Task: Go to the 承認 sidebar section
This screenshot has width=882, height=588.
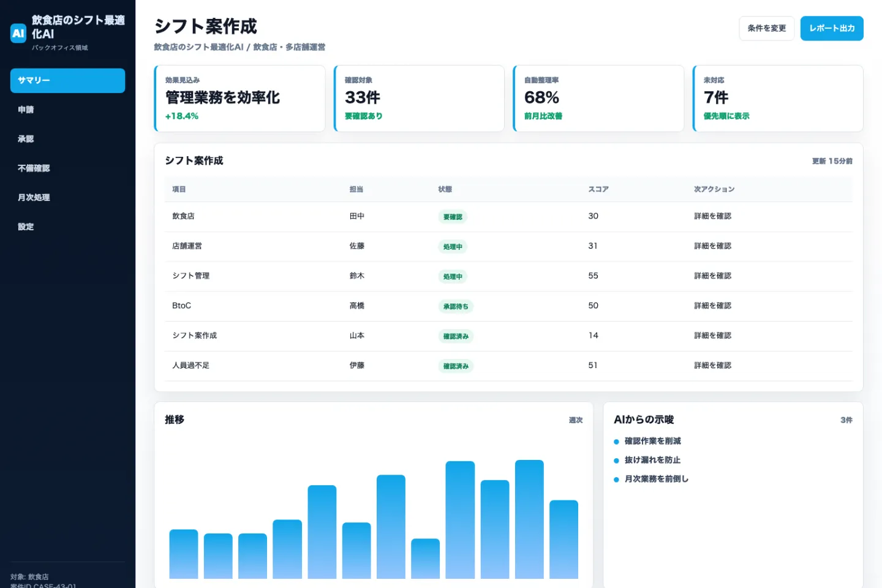Action: point(67,139)
